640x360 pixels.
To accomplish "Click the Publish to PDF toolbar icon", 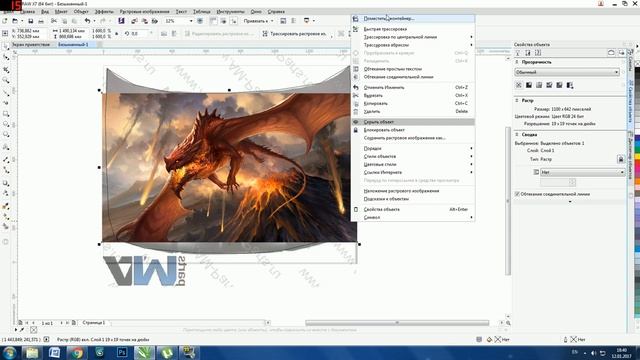I will (155, 21).
